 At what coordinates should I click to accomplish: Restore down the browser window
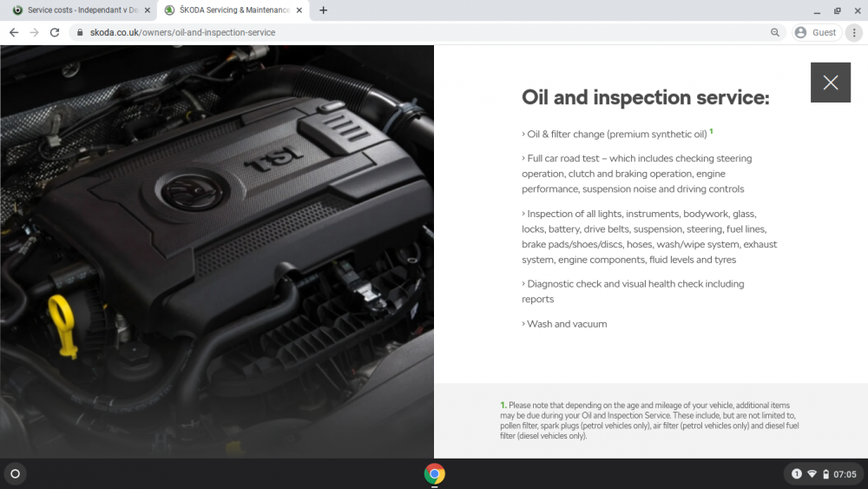coord(837,10)
